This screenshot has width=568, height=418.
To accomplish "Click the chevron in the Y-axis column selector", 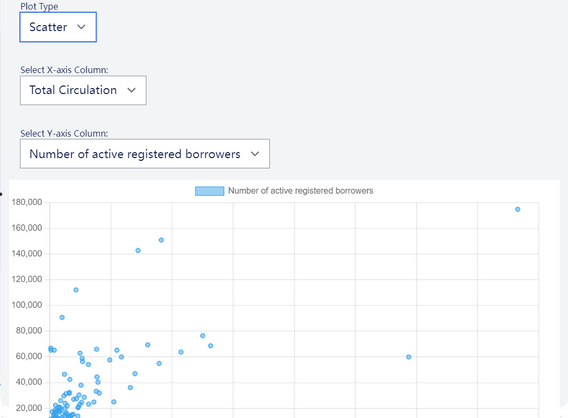I will pos(255,154).
